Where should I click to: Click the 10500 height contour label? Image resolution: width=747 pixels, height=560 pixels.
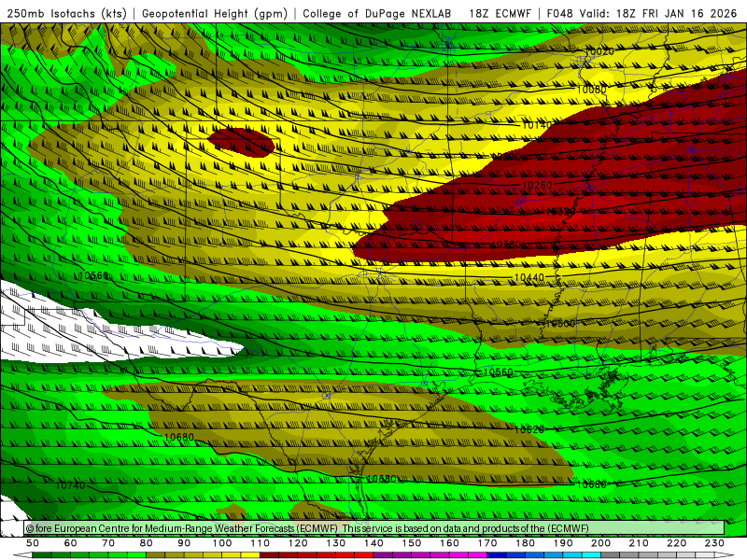click(561, 324)
